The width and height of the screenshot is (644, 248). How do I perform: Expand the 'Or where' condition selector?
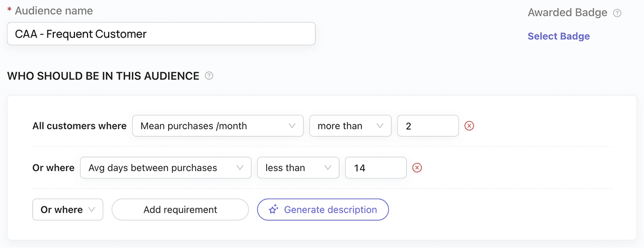67,210
